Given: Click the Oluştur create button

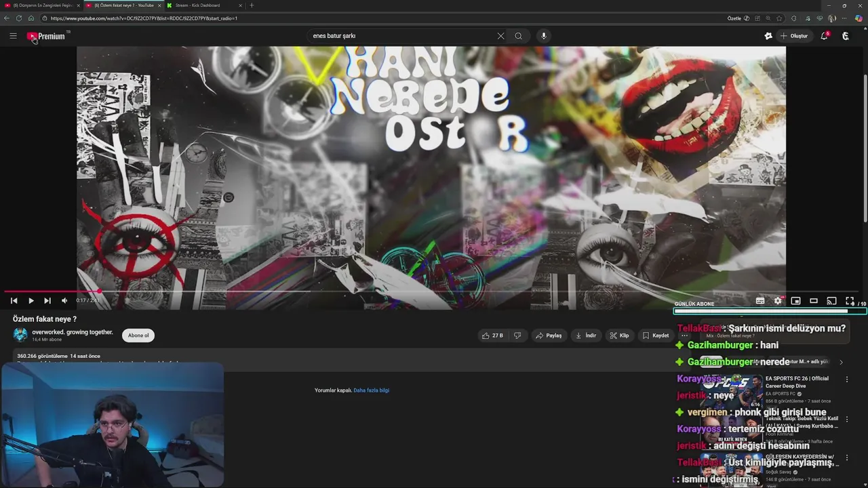Looking at the screenshot, I should [794, 36].
